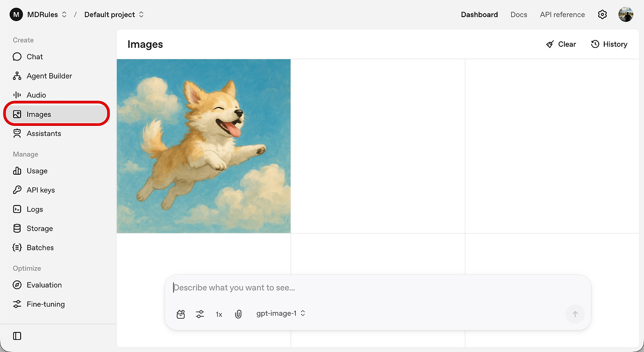Open the API reference link
Image resolution: width=644 pixels, height=352 pixels.
point(562,15)
